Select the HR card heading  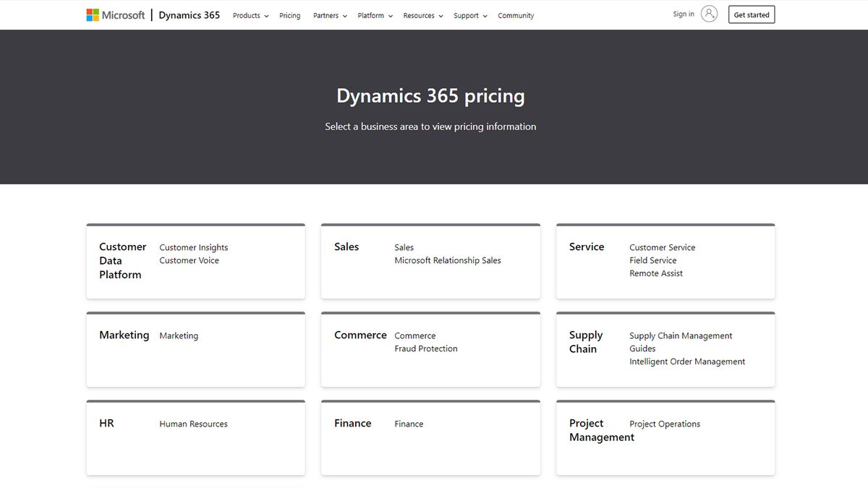pyautogui.click(x=106, y=423)
